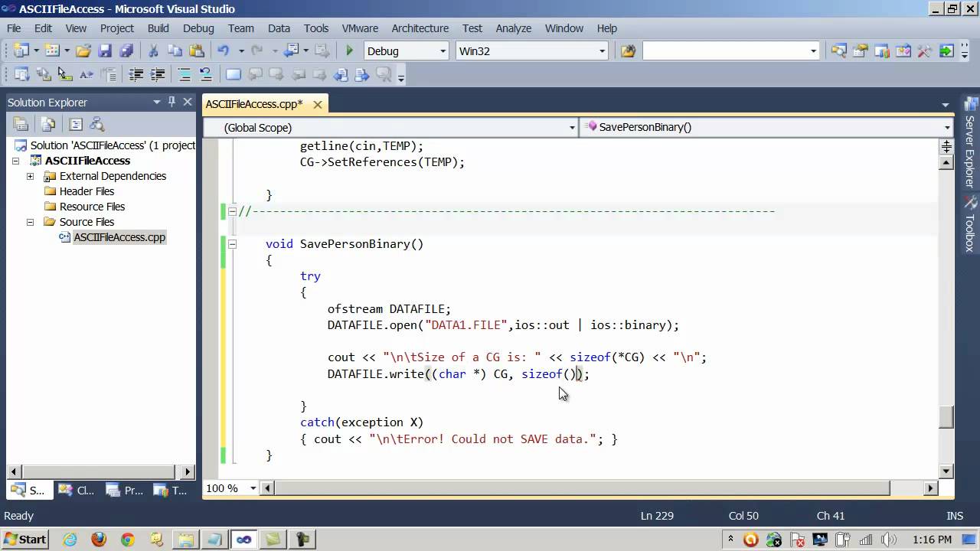The width and height of the screenshot is (980, 551).
Task: Uncomment the selected lines icon
Action: 206,74
